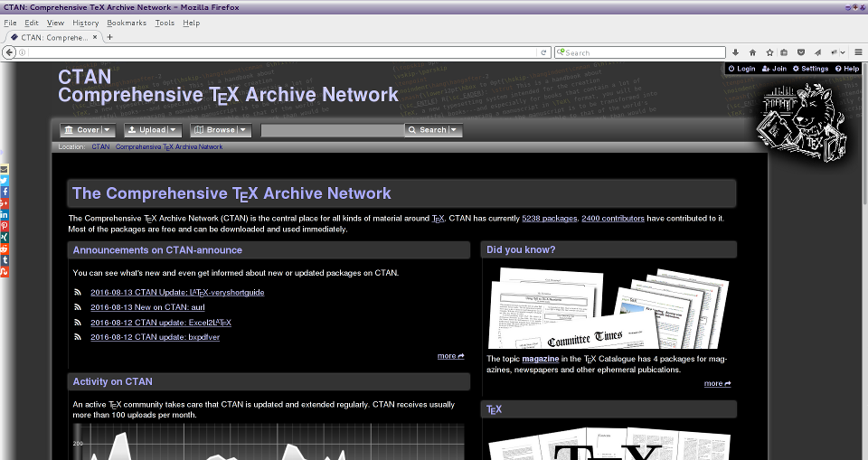Share on Google+ from the side bar
Viewport: 868px width, 460px height.
tap(4, 203)
